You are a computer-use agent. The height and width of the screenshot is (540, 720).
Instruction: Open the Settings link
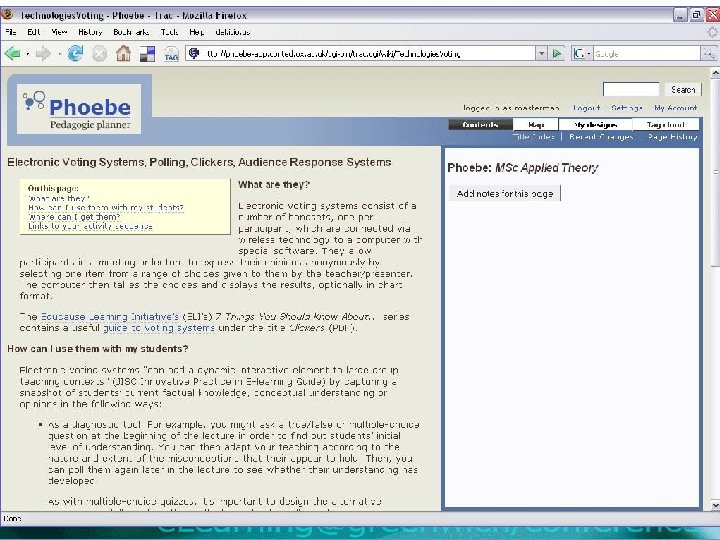coord(627,108)
